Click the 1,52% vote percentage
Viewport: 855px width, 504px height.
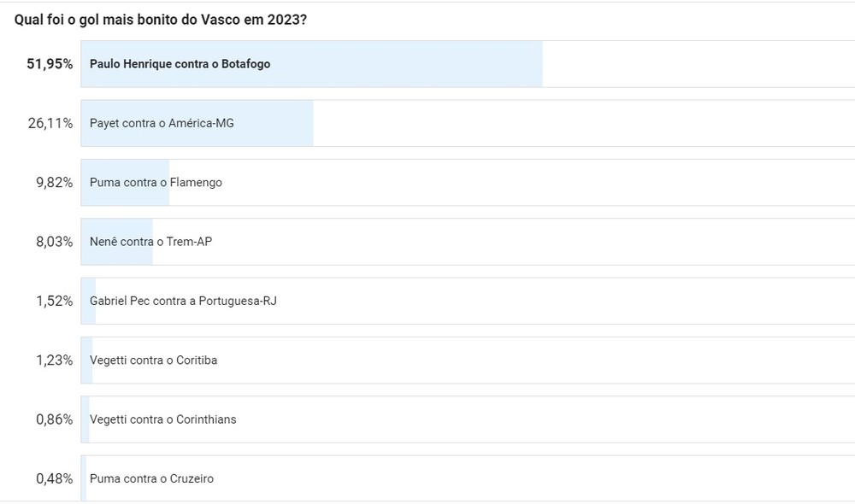[54, 301]
